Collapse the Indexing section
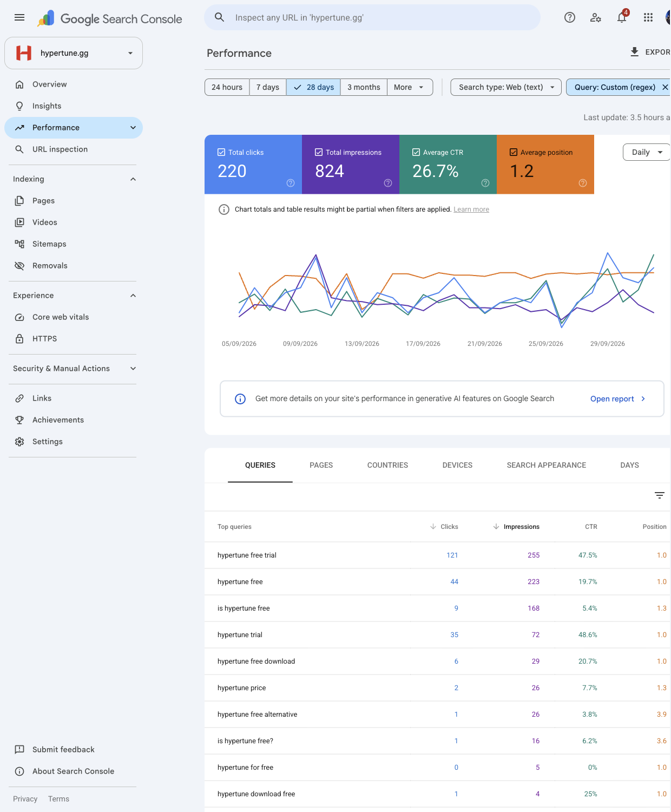This screenshot has height=812, width=671. click(133, 179)
